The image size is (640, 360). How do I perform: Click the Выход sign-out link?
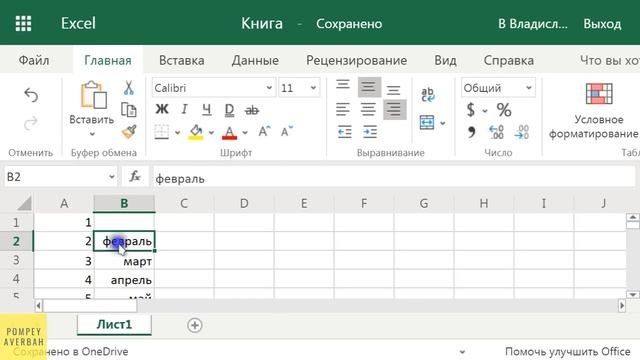602,24
